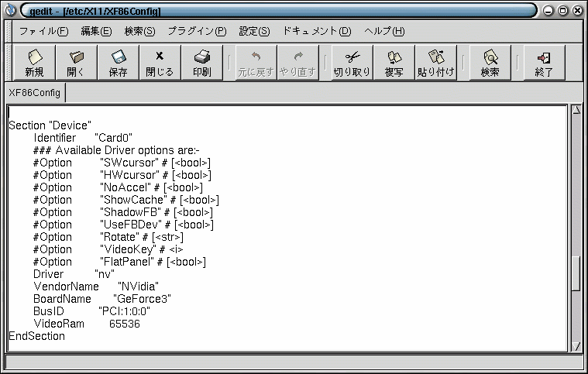
Task: Open the 設定(S) menu
Action: (x=254, y=31)
